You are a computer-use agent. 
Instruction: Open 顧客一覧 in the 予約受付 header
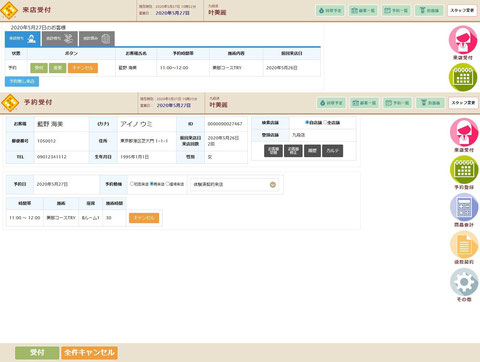click(364, 103)
